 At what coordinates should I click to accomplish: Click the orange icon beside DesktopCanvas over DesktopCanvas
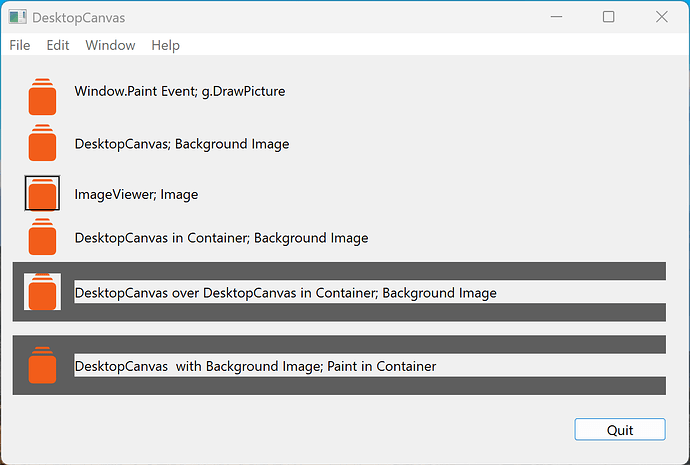(42, 292)
